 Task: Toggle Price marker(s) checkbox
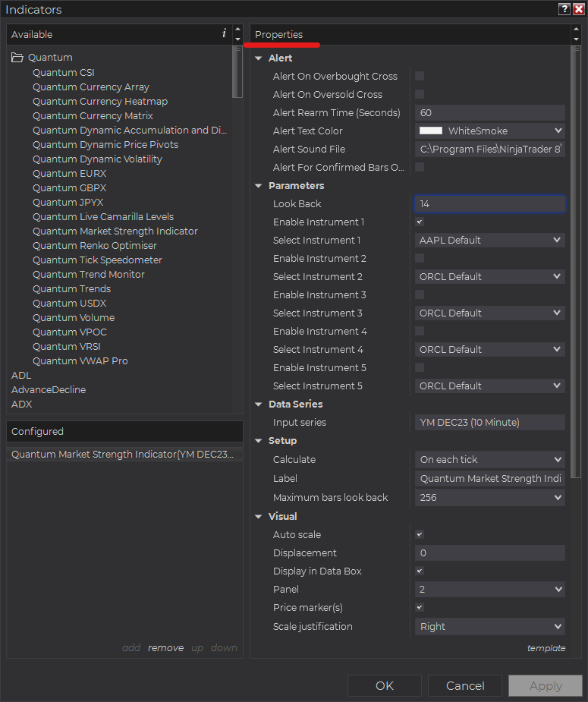[x=420, y=608]
